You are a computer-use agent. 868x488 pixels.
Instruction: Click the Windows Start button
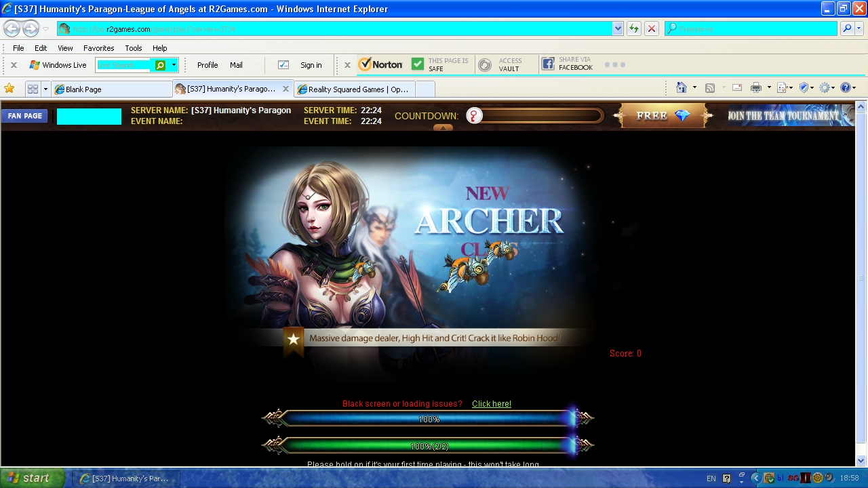pos(32,478)
